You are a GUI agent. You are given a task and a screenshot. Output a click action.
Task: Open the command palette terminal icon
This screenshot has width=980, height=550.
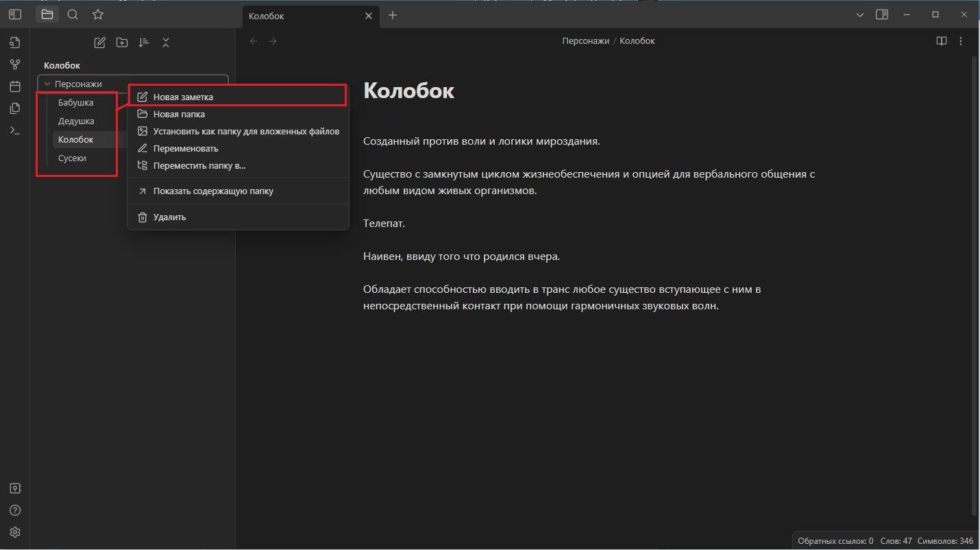(15, 130)
